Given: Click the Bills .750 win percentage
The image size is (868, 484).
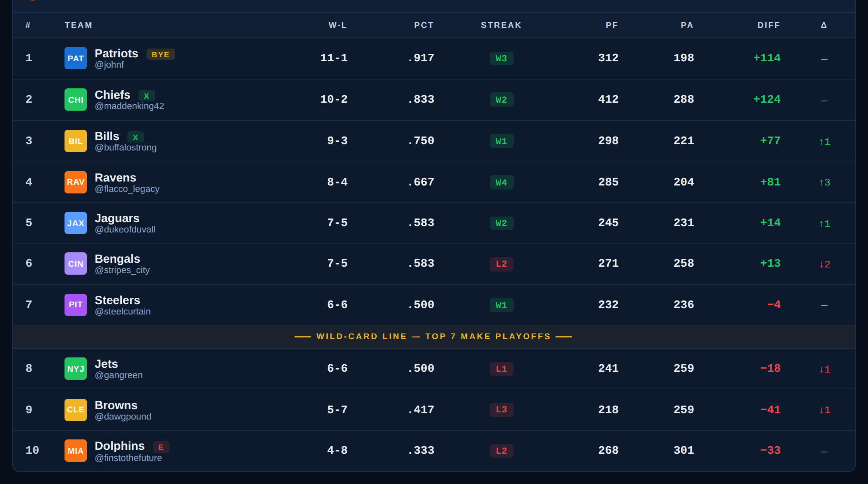Looking at the screenshot, I should coord(420,141).
